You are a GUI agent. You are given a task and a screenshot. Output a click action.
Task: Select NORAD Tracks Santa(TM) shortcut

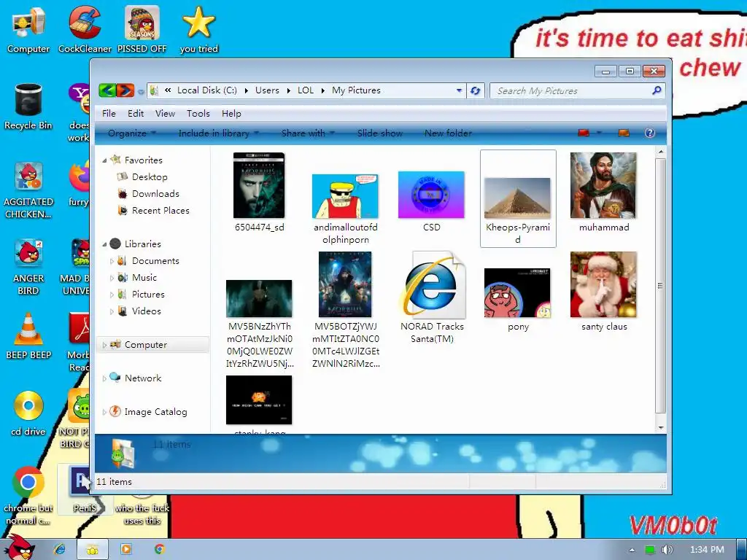pos(432,298)
